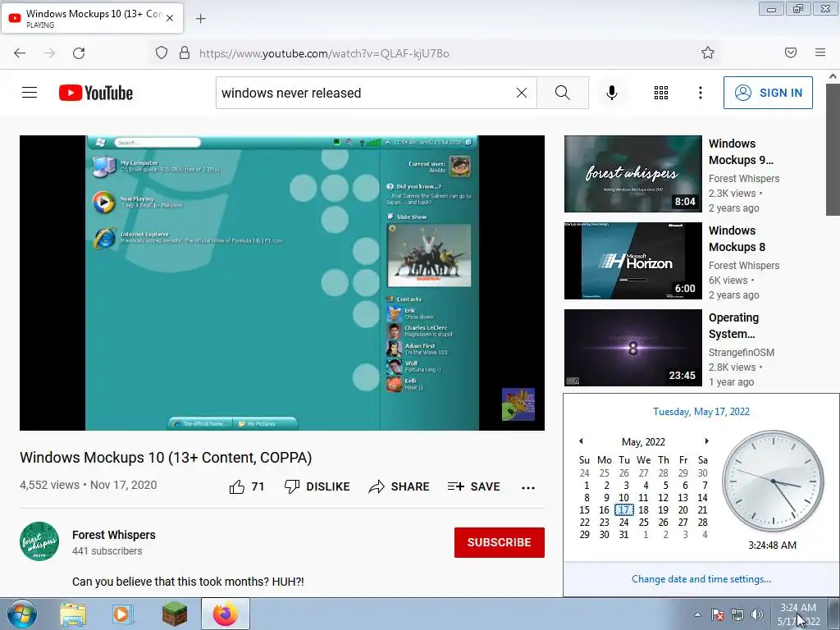Go to the previous month in calendar

point(582,441)
